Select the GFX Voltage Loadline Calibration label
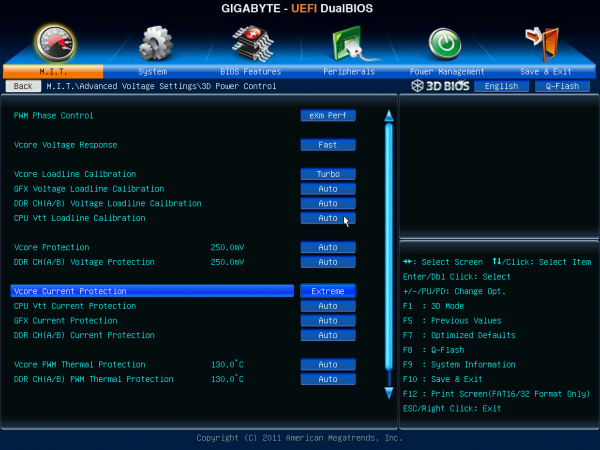Image resolution: width=600 pixels, height=450 pixels. (x=89, y=189)
